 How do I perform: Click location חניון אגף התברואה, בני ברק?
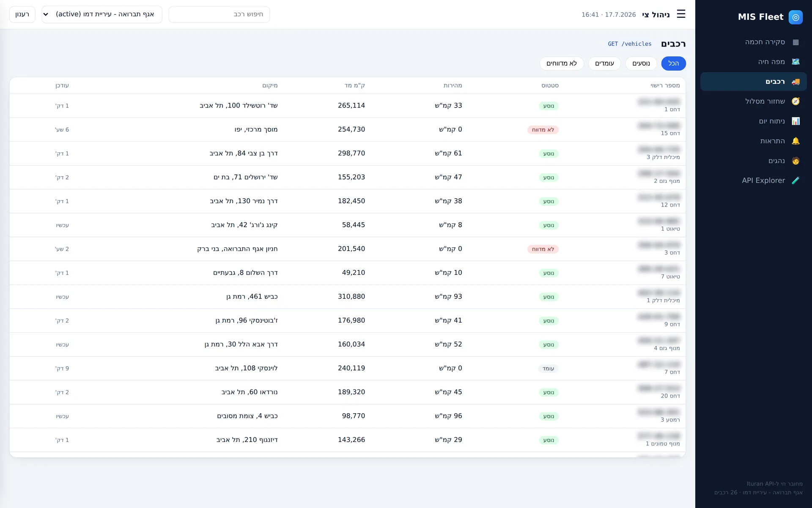(x=237, y=249)
